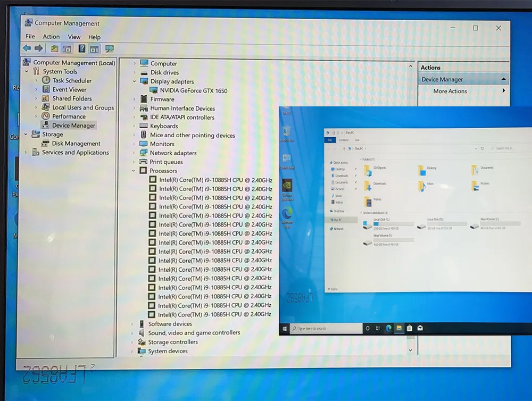This screenshot has height=401, width=532.
Task: Collapse the Display adapters category
Action: tap(135, 81)
